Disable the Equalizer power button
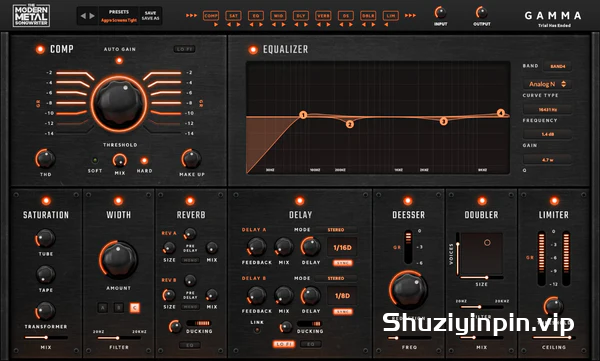This screenshot has width=600, height=361. [253, 49]
